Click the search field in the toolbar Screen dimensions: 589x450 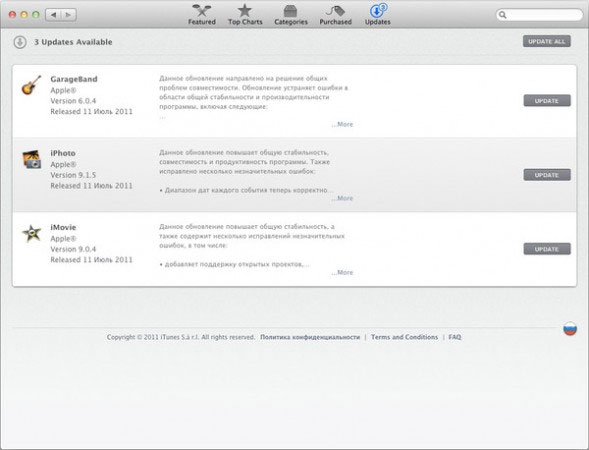tap(539, 15)
